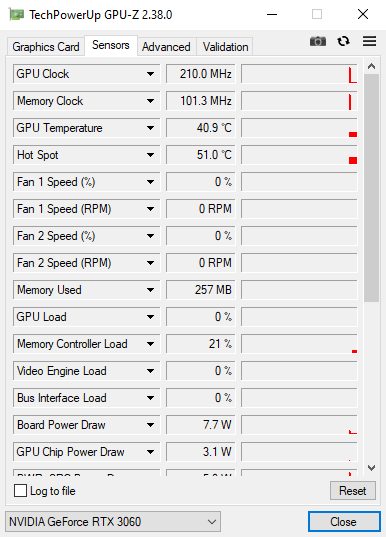Click the GPU-Z app icon in title bar
Viewport: 386px width, 537px height.
(16, 14)
